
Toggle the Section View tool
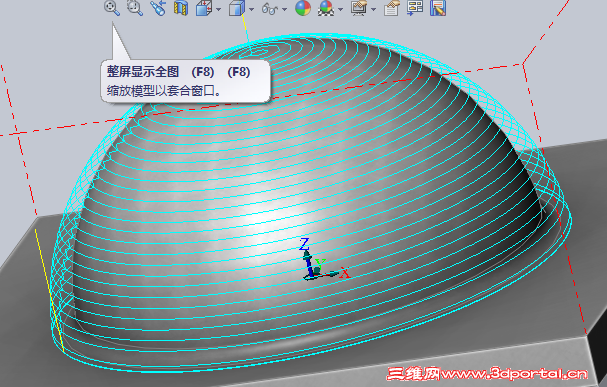[x=181, y=8]
